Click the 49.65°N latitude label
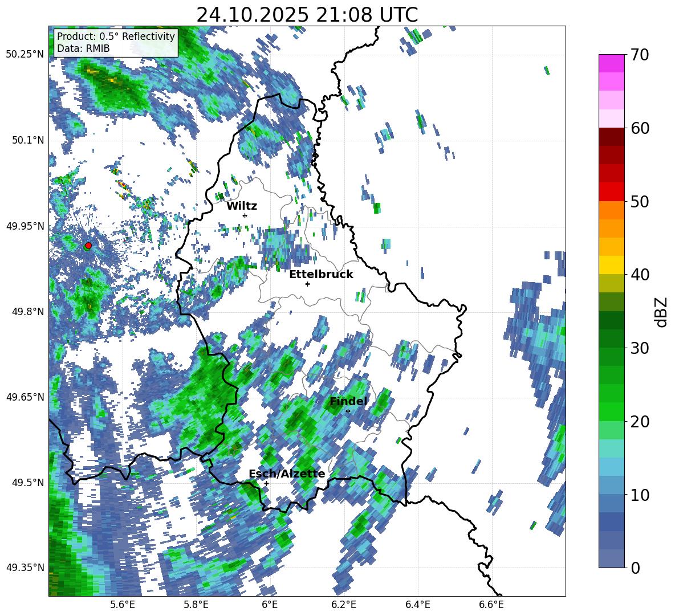 point(25,397)
